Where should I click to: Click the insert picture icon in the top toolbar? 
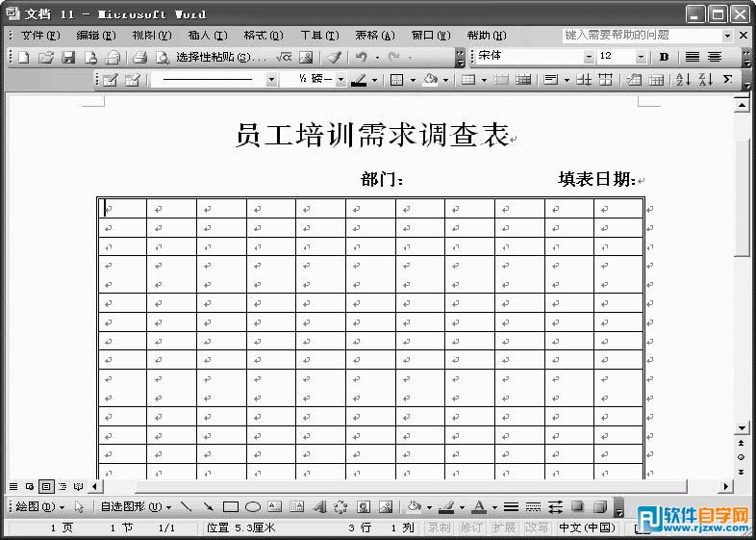[306, 58]
